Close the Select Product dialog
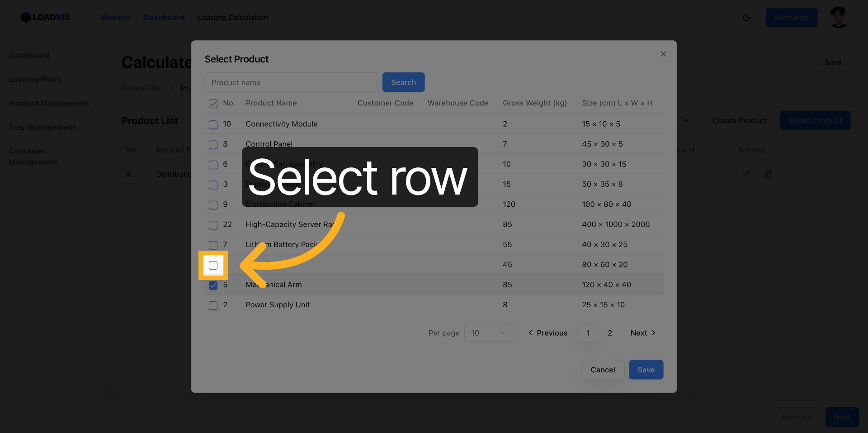 [663, 54]
